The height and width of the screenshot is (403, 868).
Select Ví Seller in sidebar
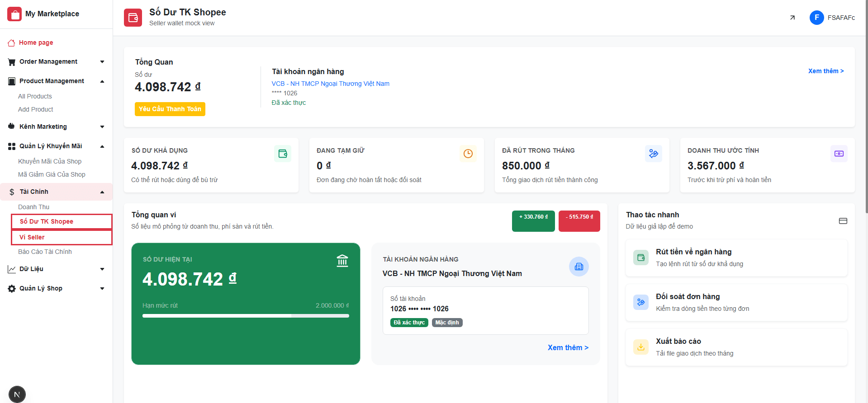click(x=62, y=237)
